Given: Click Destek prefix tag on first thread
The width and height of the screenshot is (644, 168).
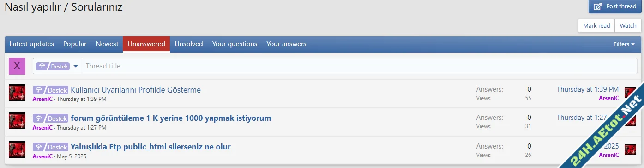Looking at the screenshot, I should pos(50,90).
